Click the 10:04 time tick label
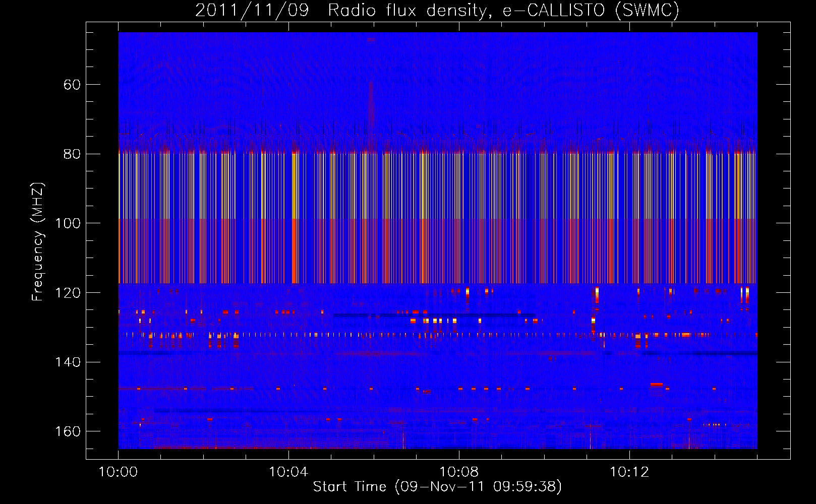Viewport: 816px width, 504px height. (288, 472)
